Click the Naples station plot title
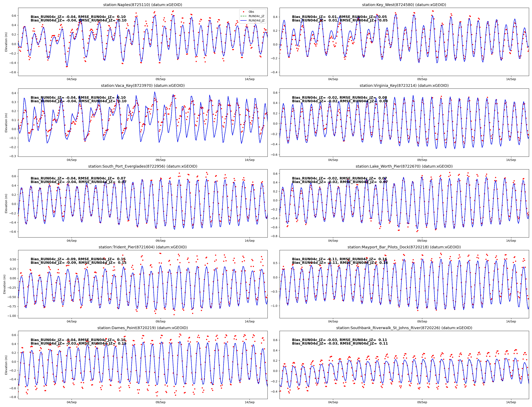532x407 pixels. click(x=143, y=5)
